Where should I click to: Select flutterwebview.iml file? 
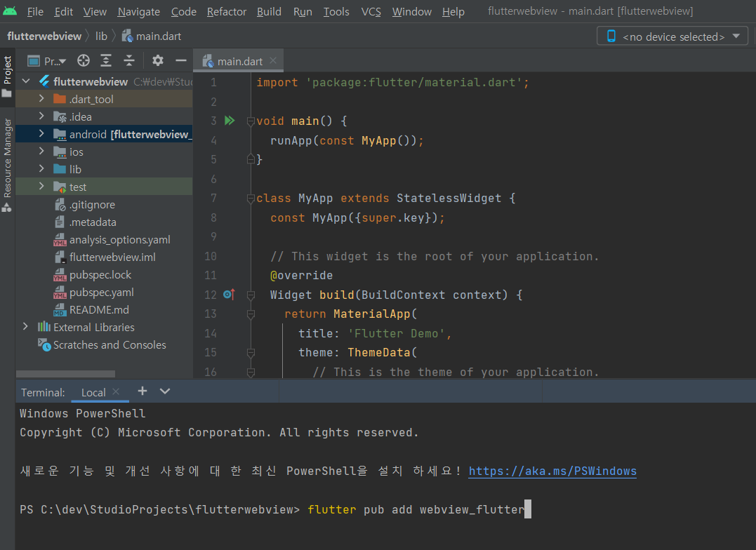(112, 257)
